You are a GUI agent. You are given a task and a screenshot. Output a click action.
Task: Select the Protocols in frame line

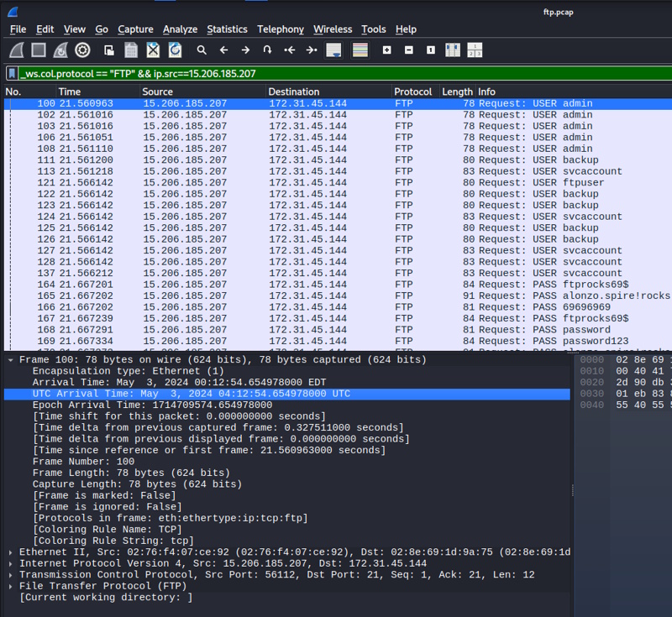[x=287, y=518]
